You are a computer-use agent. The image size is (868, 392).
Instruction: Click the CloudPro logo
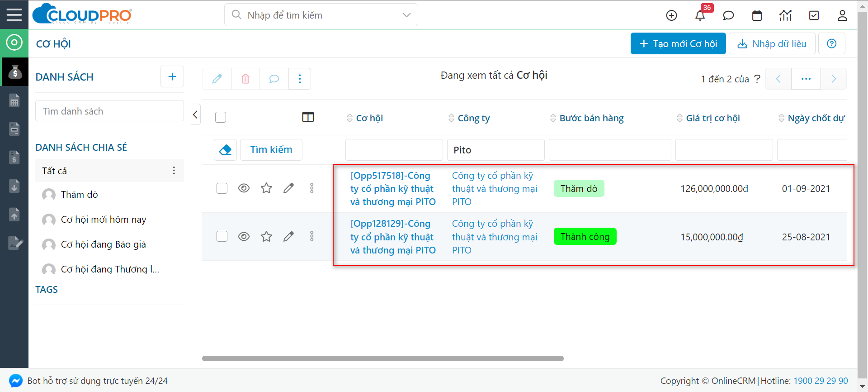click(82, 14)
